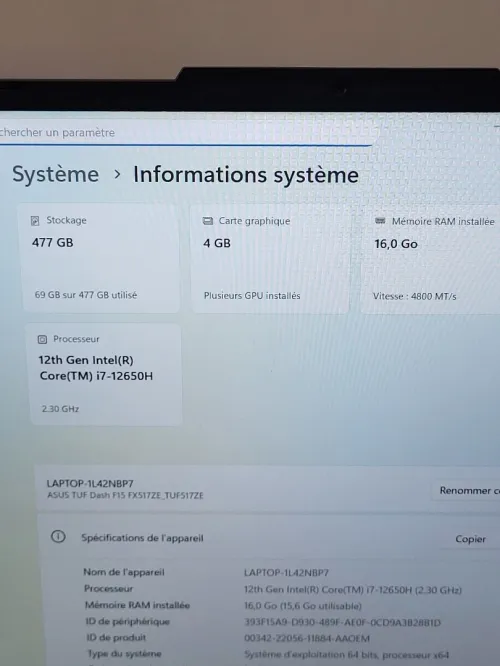The width and height of the screenshot is (500, 666).
Task: Select the ID de produit label
Action: [116, 638]
